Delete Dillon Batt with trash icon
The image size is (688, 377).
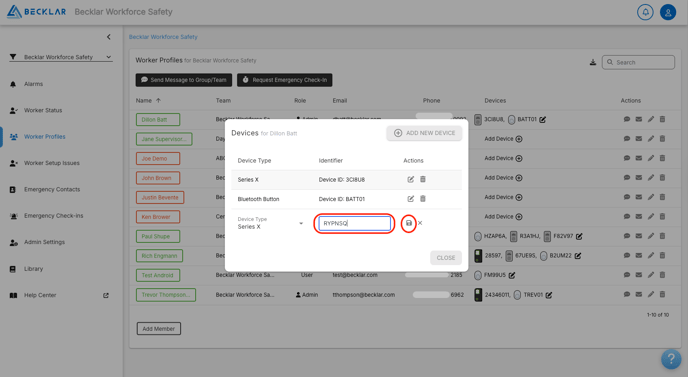(663, 119)
